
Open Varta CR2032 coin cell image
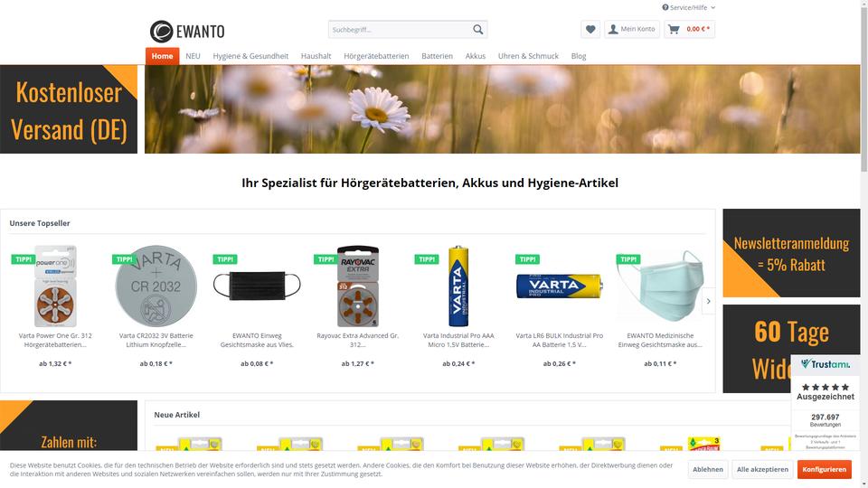(156, 286)
